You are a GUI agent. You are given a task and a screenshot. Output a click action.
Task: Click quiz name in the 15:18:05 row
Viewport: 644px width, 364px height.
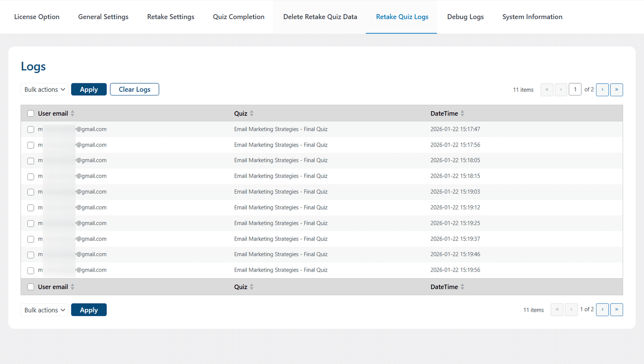[x=281, y=160]
